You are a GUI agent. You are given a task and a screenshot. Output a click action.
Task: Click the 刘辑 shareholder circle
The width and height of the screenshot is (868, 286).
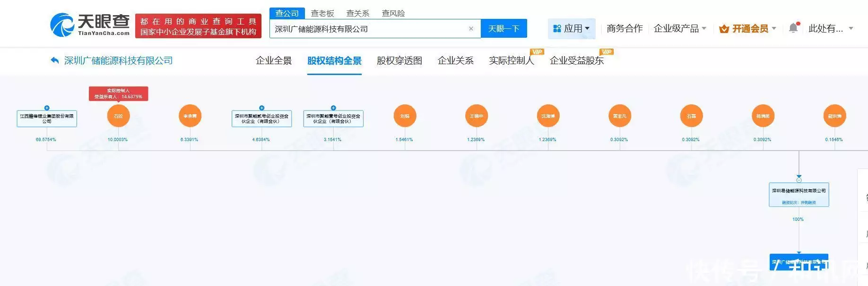pyautogui.click(x=405, y=116)
